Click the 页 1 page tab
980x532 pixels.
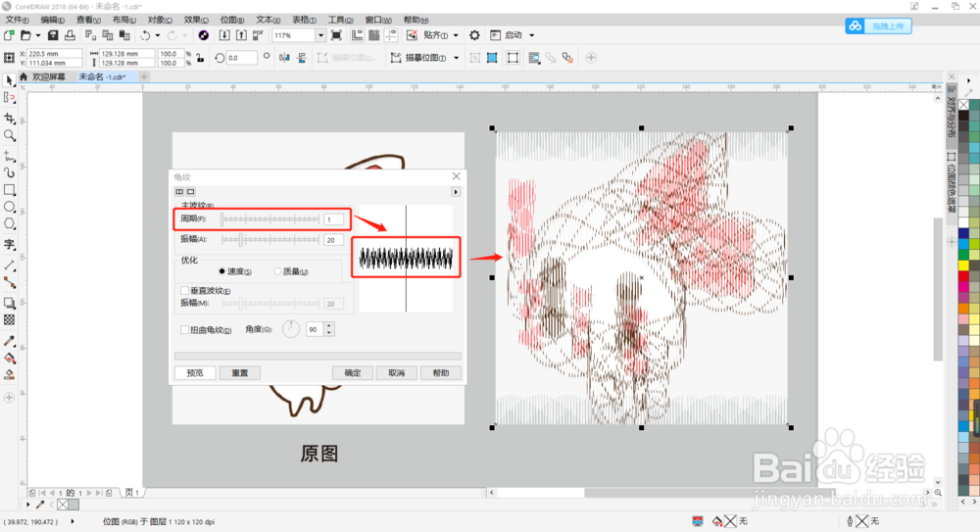(x=132, y=493)
